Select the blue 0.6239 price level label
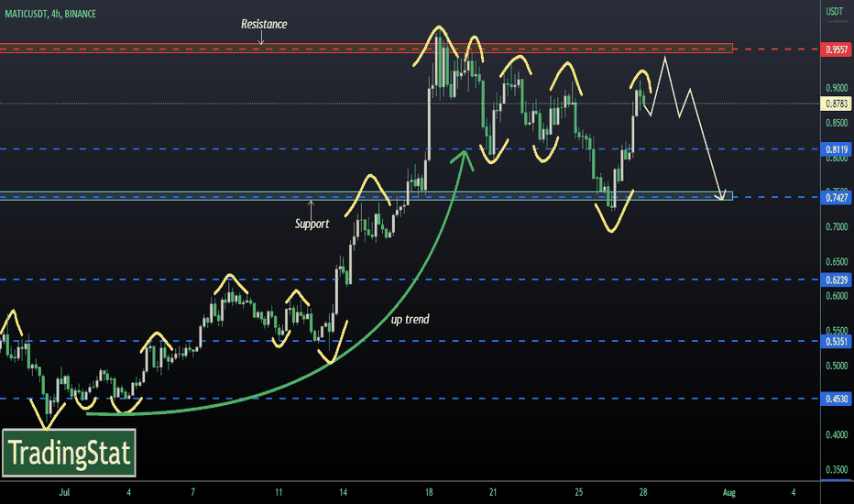Viewport: 854px width, 504px height. pyautogui.click(x=836, y=280)
